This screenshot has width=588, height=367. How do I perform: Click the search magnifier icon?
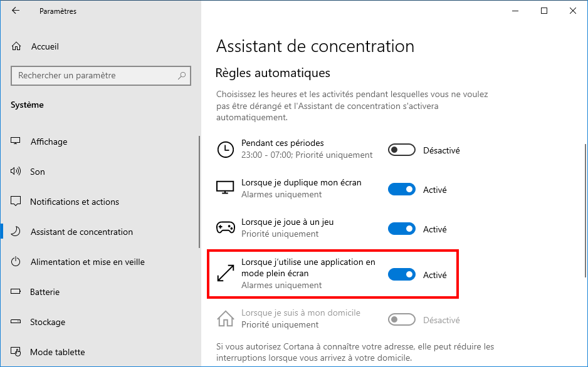click(182, 76)
